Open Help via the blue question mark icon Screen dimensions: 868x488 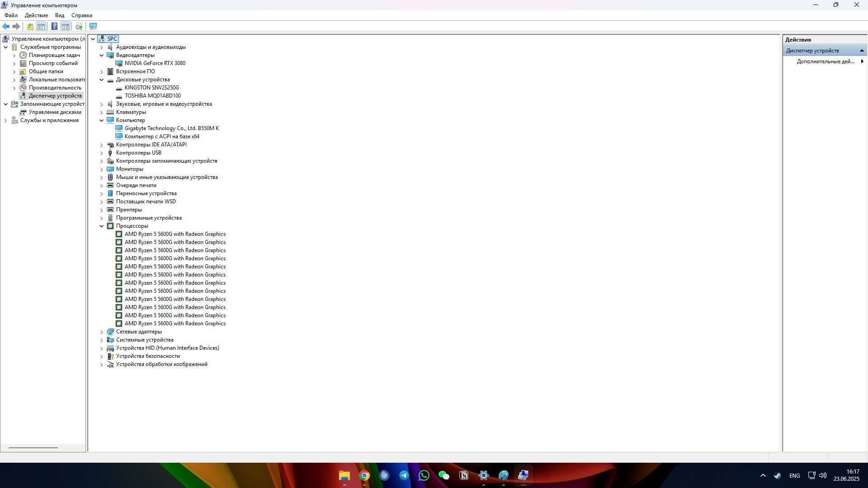point(54,26)
